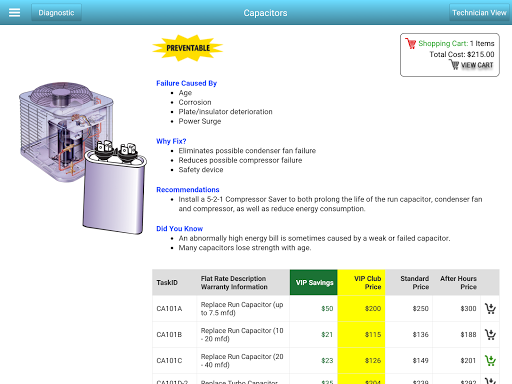Click the capacitor illustration image

tap(83, 158)
